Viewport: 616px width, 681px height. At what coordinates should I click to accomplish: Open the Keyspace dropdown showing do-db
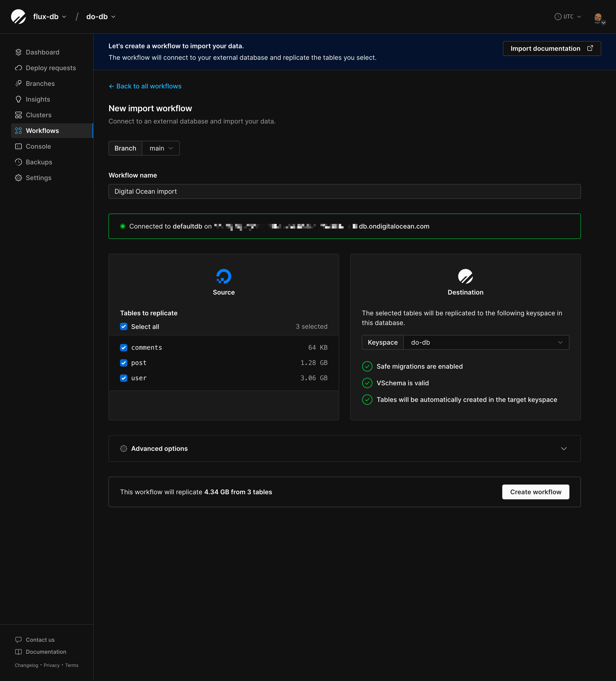coord(486,342)
